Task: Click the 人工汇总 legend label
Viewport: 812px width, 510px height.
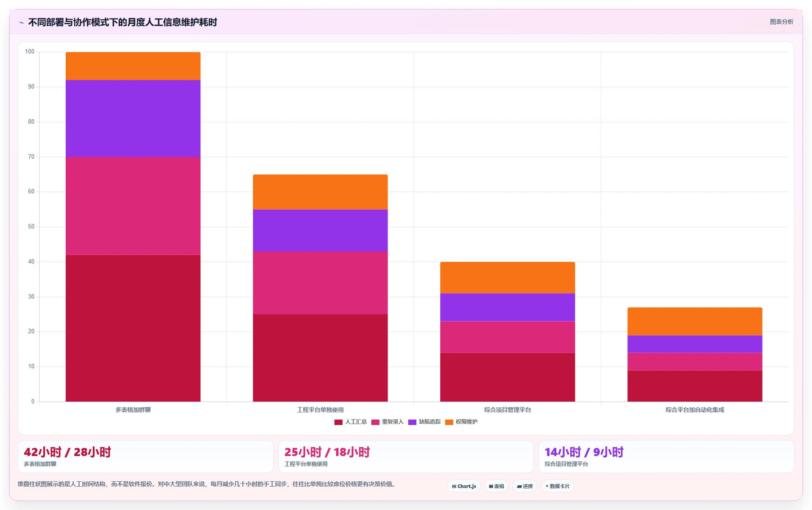Action: 356,422
